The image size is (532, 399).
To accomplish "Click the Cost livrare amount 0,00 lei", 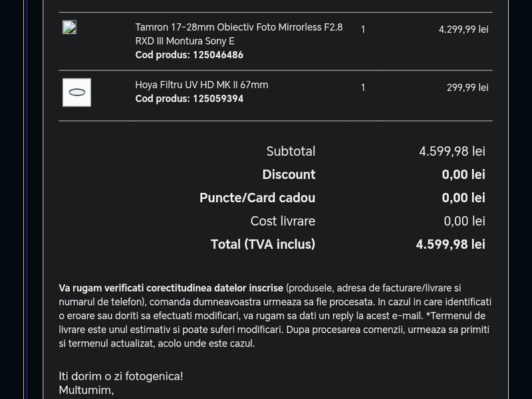I will (464, 221).
